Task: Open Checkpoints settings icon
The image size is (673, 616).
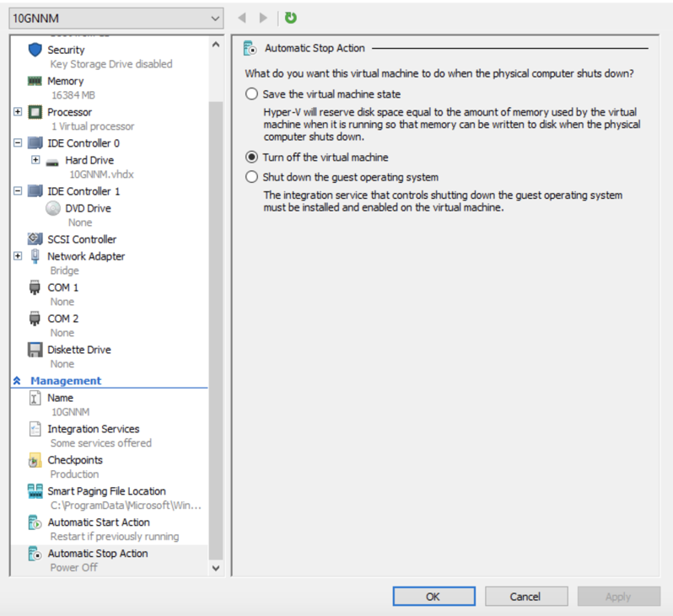Action: [x=35, y=461]
